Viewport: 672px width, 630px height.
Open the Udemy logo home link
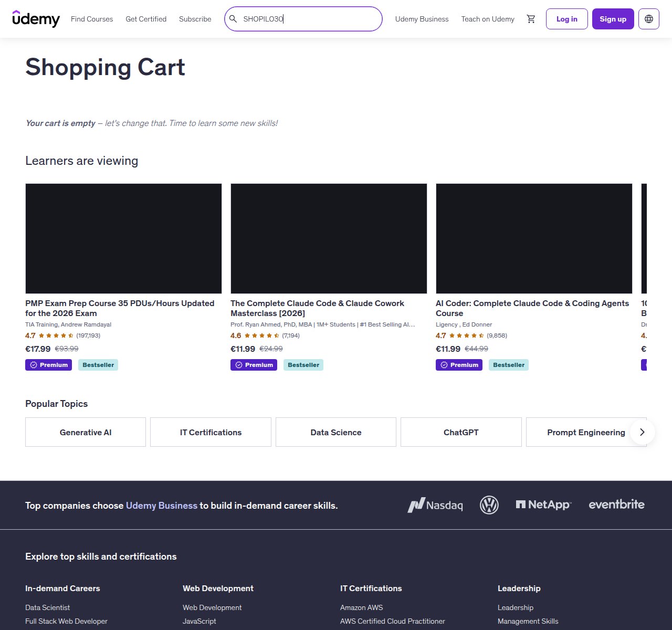pos(36,19)
